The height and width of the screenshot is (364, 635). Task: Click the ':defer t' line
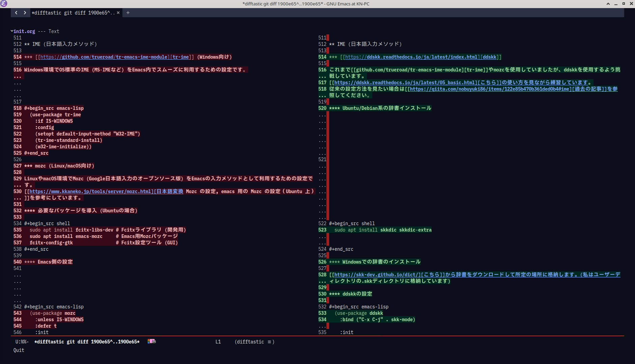(46, 326)
